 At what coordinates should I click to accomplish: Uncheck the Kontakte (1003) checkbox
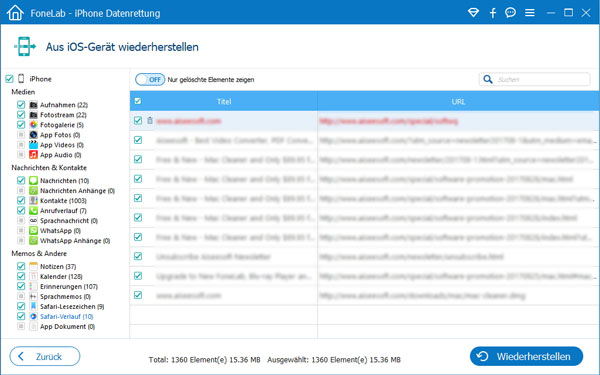(21, 201)
